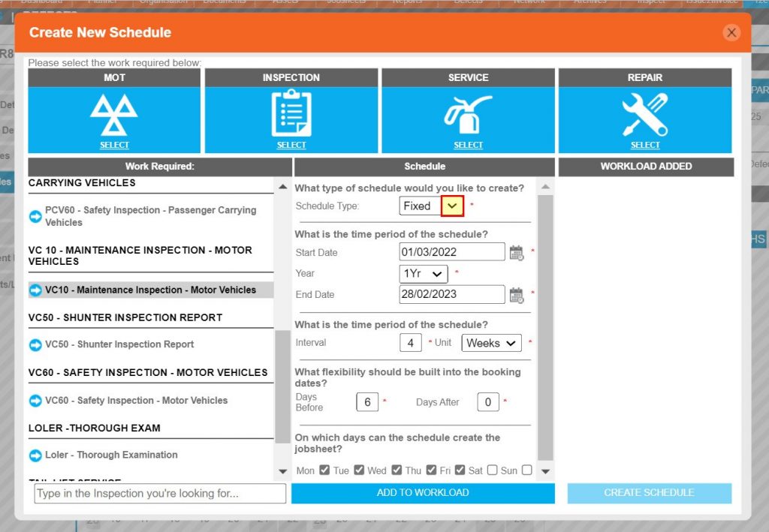Viewport: 769px width, 532px height.
Task: Click the arrow icon beside Loler - Thorough Examination
Action: (x=35, y=455)
